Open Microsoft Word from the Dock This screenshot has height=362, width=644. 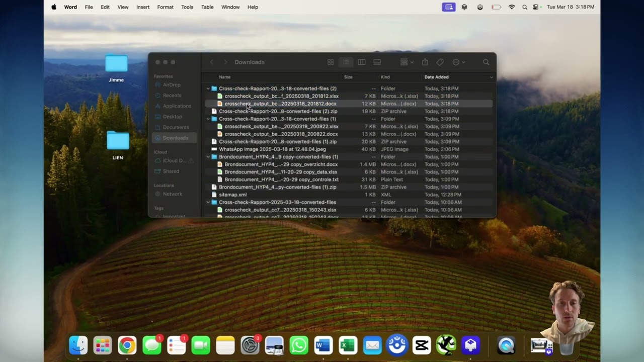pos(324,345)
